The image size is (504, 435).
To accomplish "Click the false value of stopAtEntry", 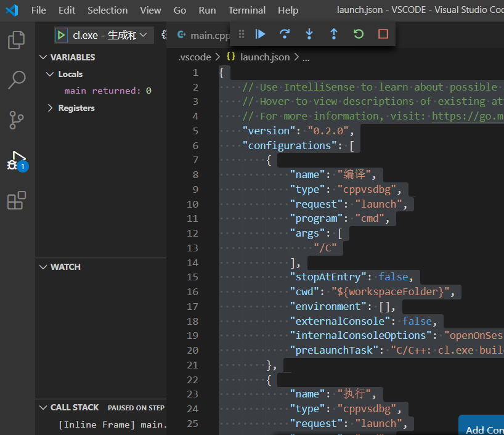I will point(394,277).
